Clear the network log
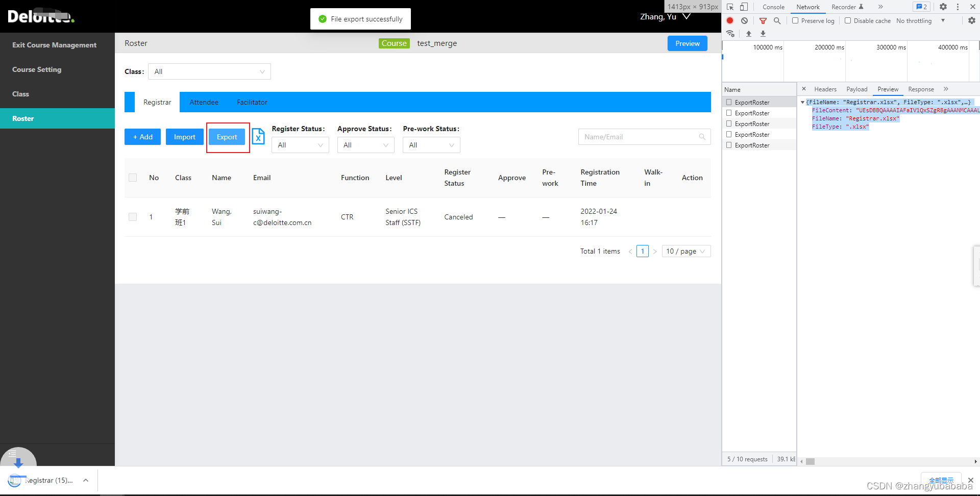Screen dimensions: 980x496 click(744, 21)
